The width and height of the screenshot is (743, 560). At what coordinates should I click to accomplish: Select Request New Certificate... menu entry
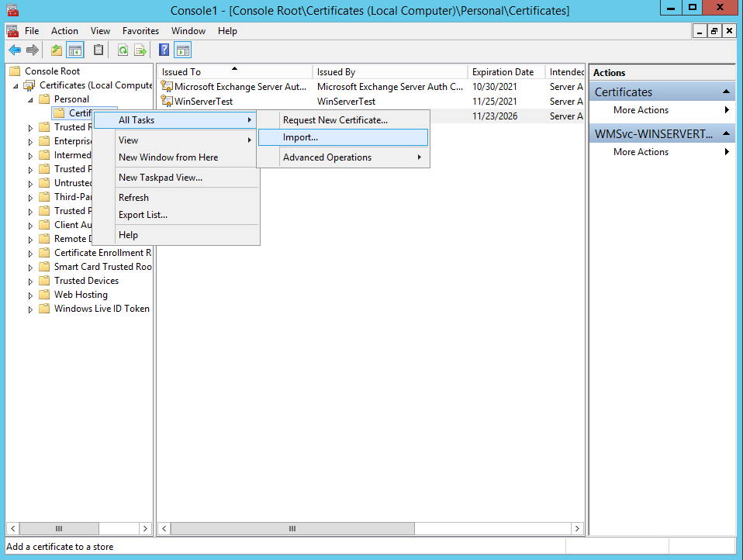coord(335,120)
